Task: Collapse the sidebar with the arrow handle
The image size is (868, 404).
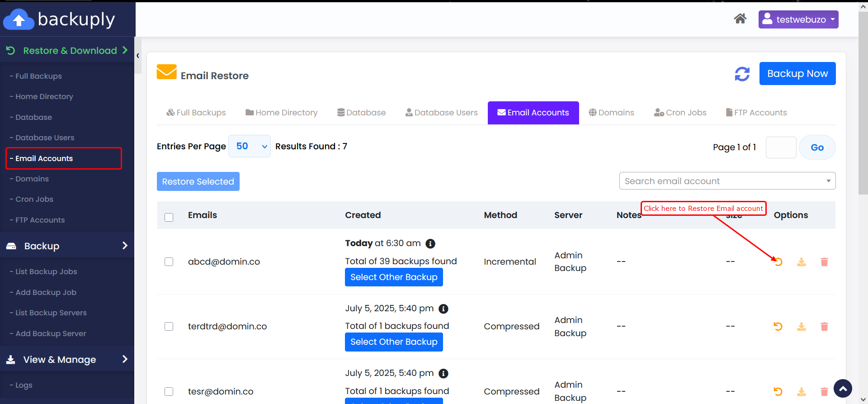Action: click(x=138, y=56)
